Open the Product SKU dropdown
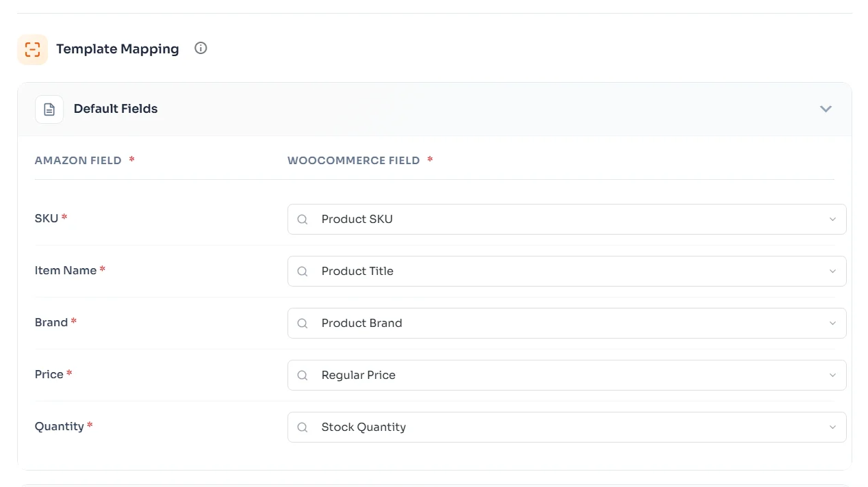The image size is (868, 487). click(x=832, y=219)
